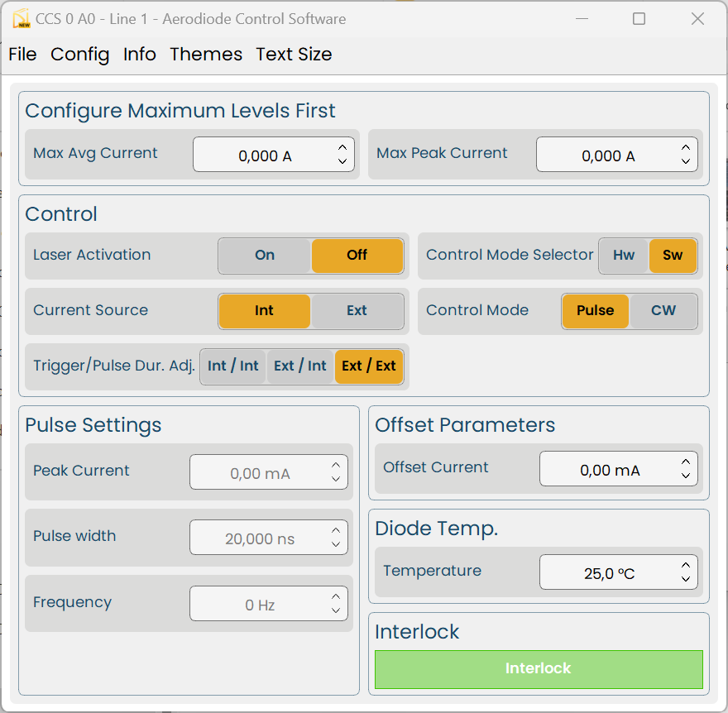Increase Offset Current using up arrow
728x713 pixels.
686,462
